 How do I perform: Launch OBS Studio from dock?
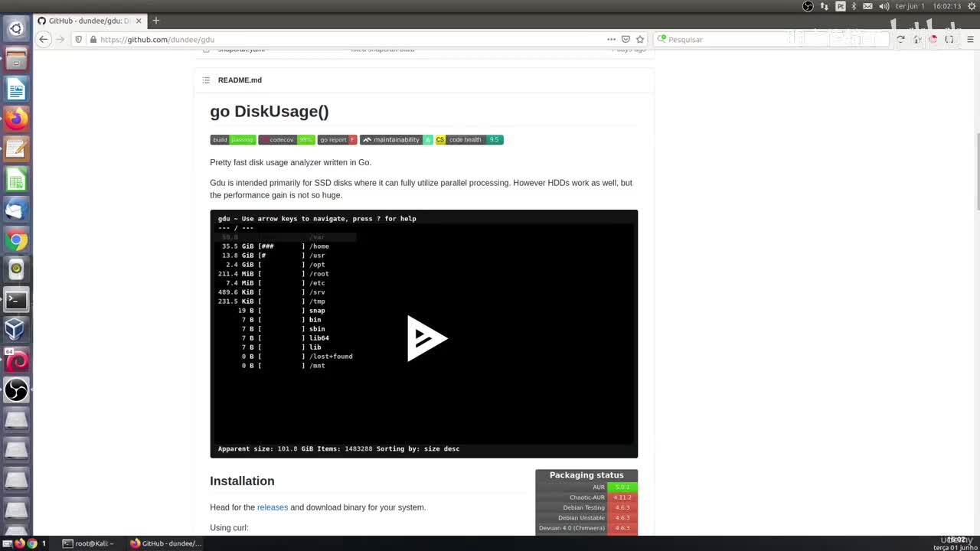[16, 390]
